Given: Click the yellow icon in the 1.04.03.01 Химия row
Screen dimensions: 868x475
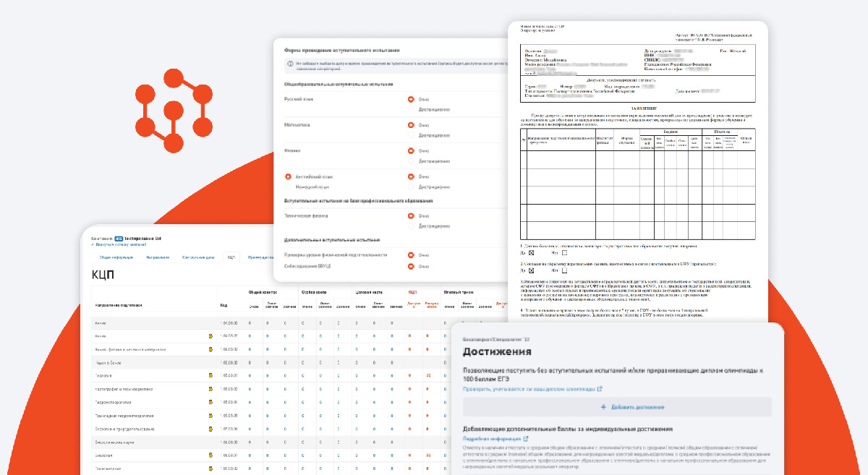Looking at the screenshot, I should tap(210, 335).
